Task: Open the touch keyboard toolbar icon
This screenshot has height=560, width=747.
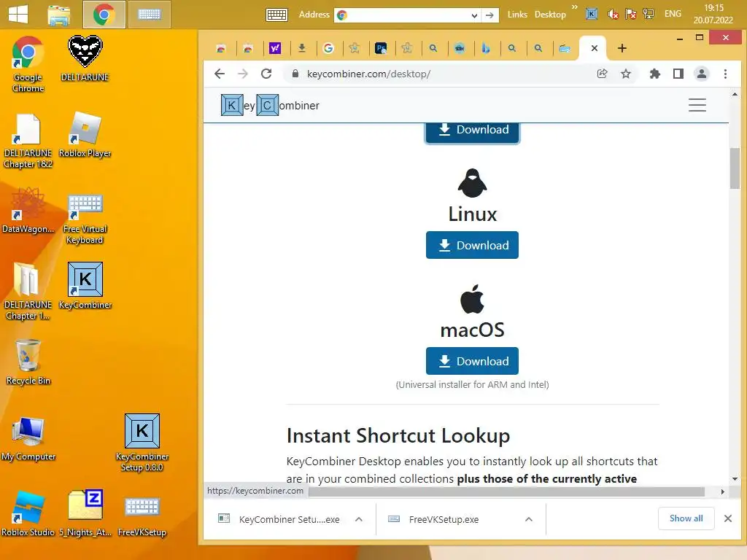Action: (x=276, y=15)
